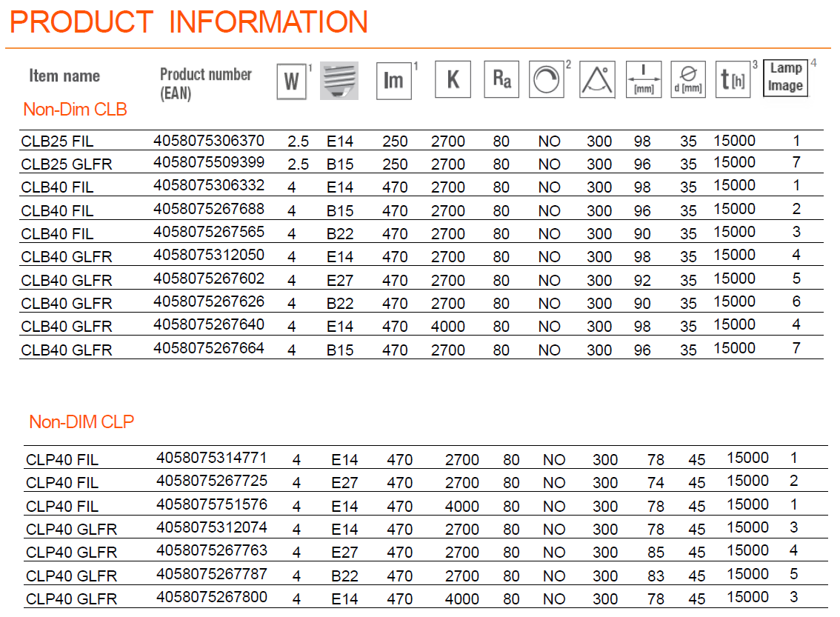The width and height of the screenshot is (840, 617).
Task: Click the Product number (EAN) column header
Action: tap(206, 83)
